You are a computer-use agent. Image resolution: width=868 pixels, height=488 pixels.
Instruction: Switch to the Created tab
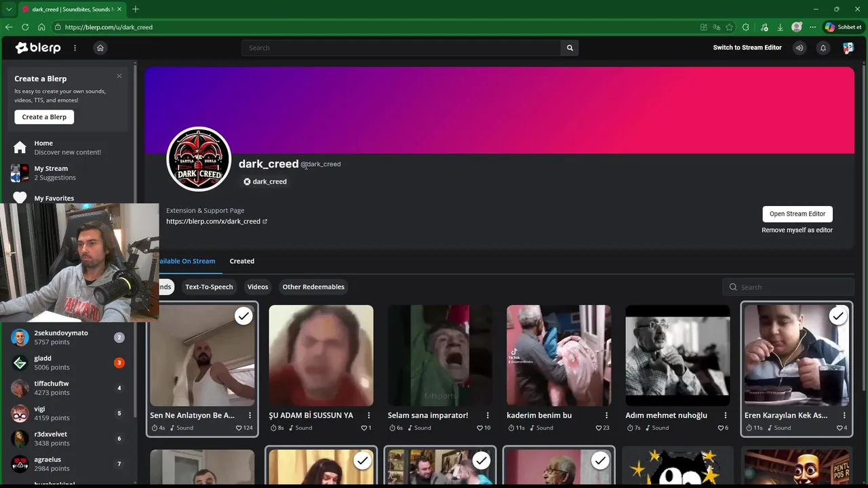click(x=242, y=261)
